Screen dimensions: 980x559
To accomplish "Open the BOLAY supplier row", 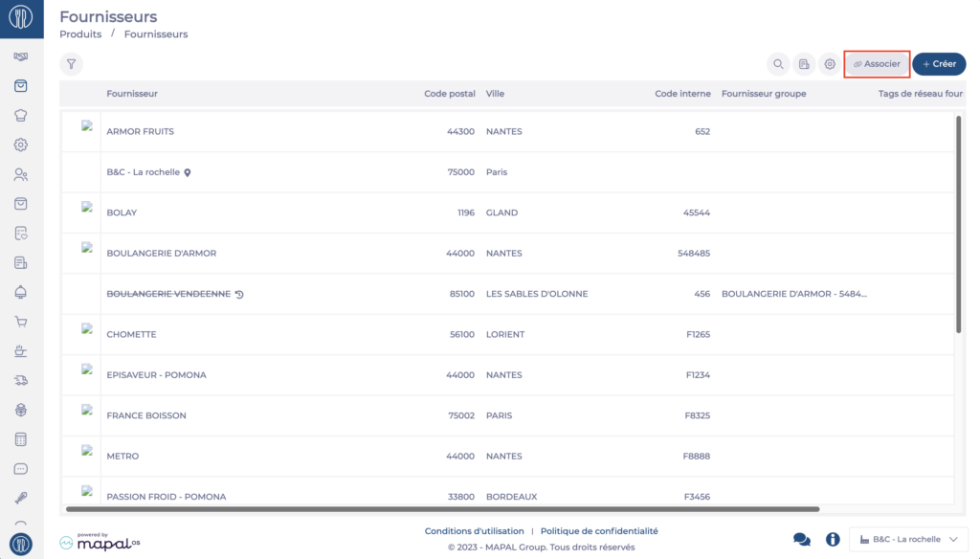I will tap(507, 212).
